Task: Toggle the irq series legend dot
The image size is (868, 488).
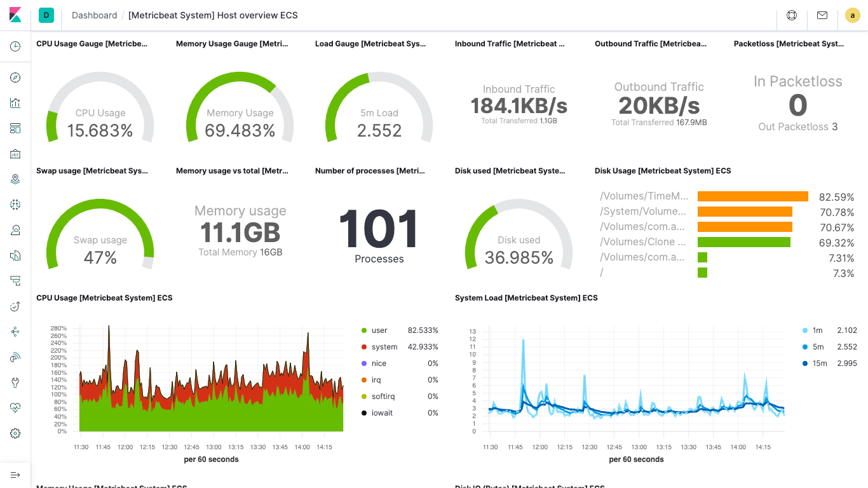Action: 364,380
